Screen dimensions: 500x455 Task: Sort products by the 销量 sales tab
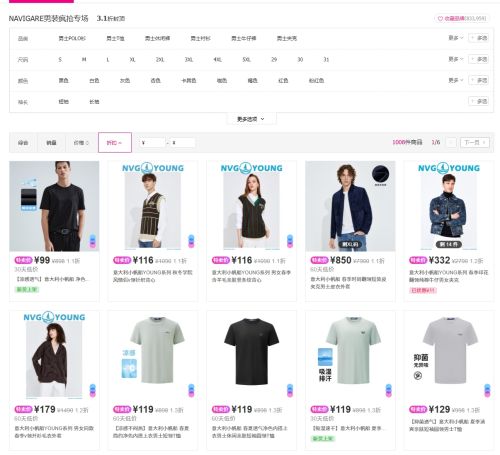(x=51, y=143)
